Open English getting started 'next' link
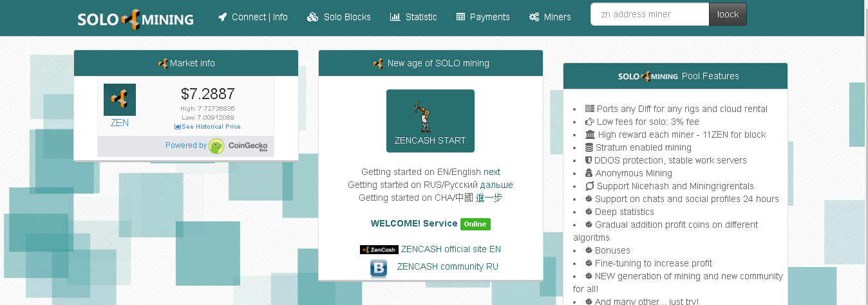Viewport: 868px width, 305px height. (492, 172)
